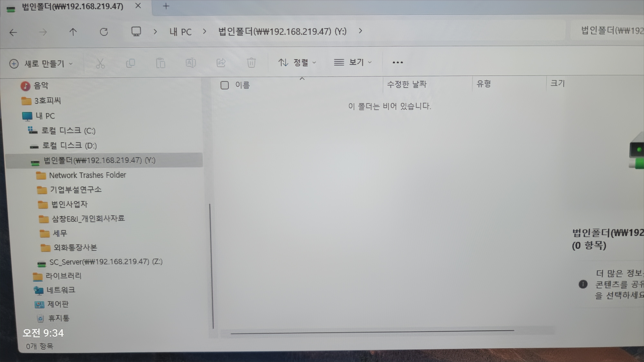Expand chevron after 법인폴더 (Y:) in address bar
This screenshot has width=644, height=362.
[360, 31]
